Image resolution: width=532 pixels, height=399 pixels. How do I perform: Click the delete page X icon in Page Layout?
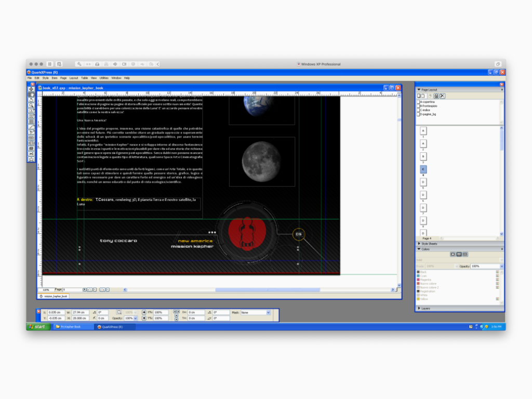point(443,96)
